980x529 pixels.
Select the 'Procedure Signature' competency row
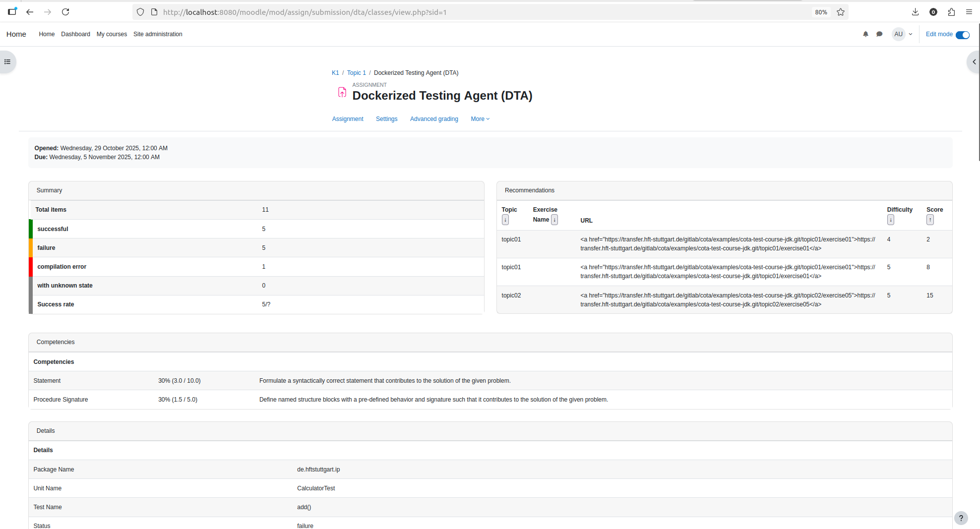pyautogui.click(x=490, y=400)
